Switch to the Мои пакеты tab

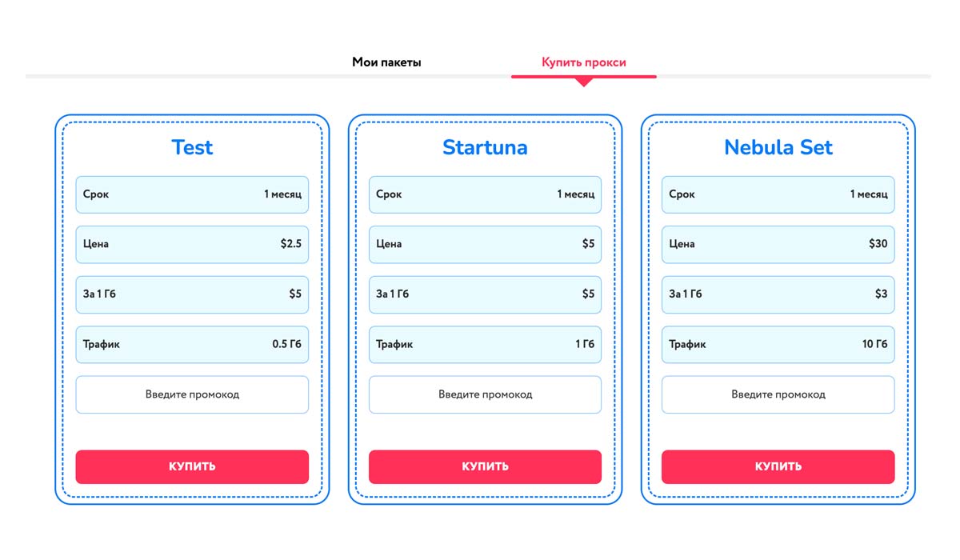coord(386,62)
